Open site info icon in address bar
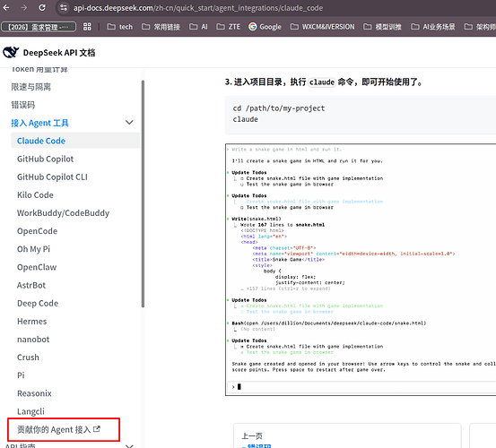The image size is (496, 448). 64,8
